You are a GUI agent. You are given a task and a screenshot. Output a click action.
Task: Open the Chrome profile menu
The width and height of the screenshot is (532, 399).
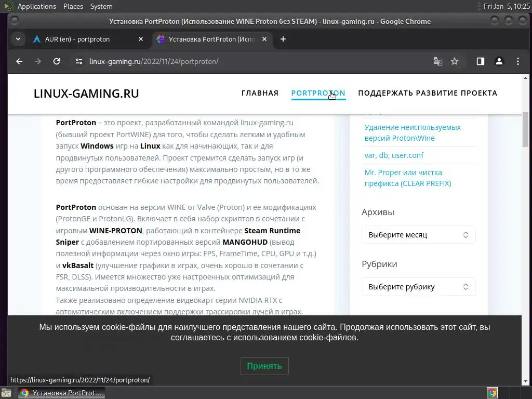click(499, 61)
